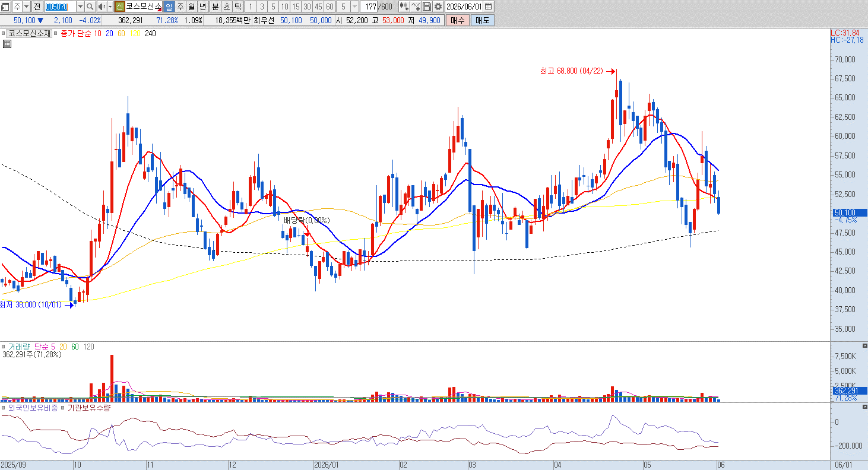Click the 매수 buy button
The height and width of the screenshot is (470, 868).
click(x=458, y=20)
